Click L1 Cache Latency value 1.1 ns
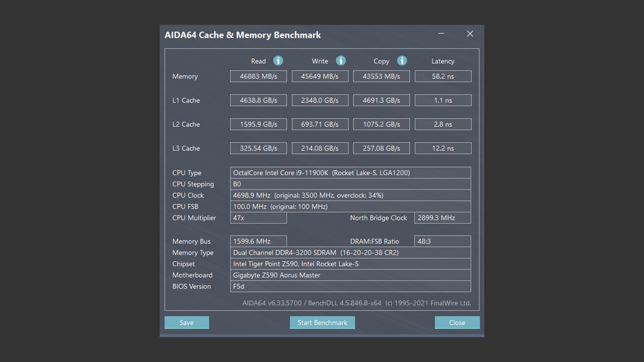The height and width of the screenshot is (362, 644). tap(443, 100)
